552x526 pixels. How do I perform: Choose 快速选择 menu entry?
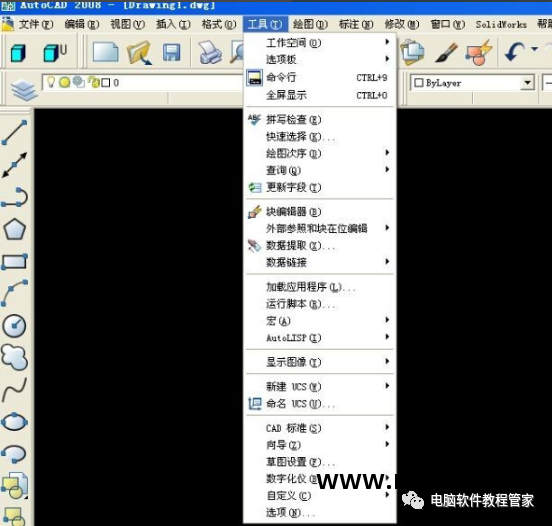[x=320, y=137]
